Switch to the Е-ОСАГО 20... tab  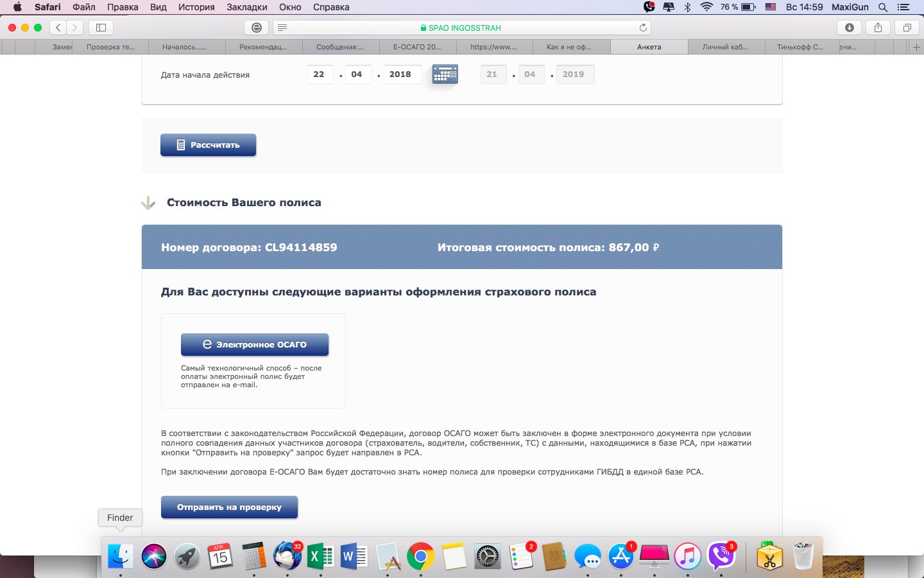tap(417, 47)
